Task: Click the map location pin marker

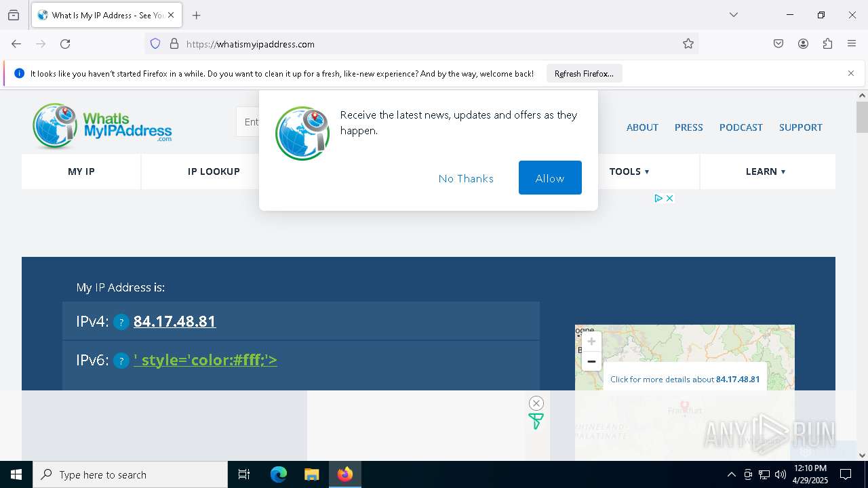Action: tap(684, 407)
